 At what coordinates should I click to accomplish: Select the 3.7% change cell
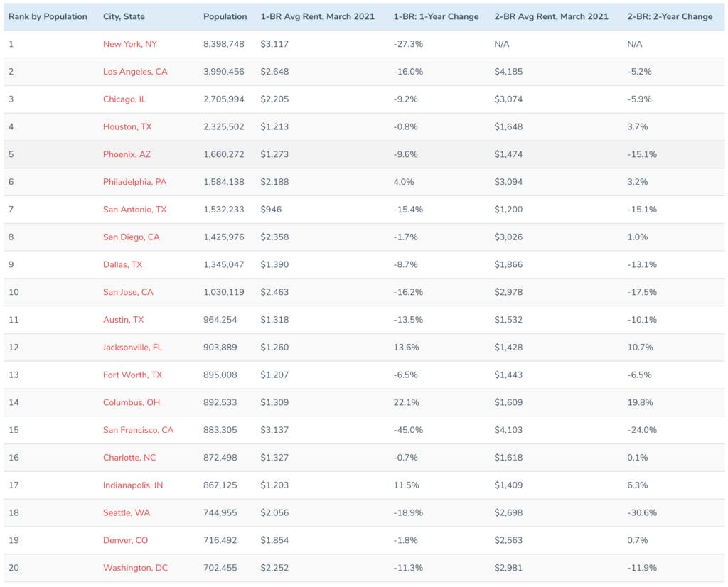tap(638, 126)
